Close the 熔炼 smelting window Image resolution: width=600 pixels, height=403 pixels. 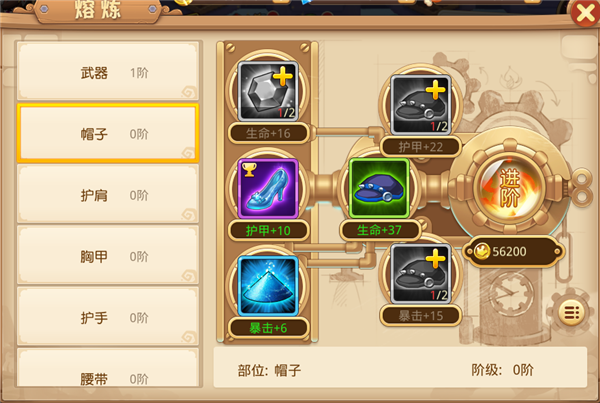click(x=585, y=13)
